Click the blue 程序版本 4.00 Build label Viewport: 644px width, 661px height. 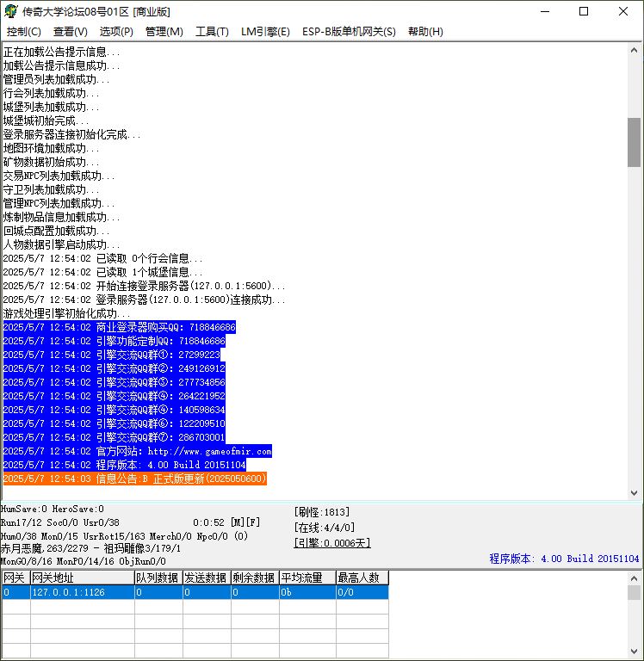[564, 559]
